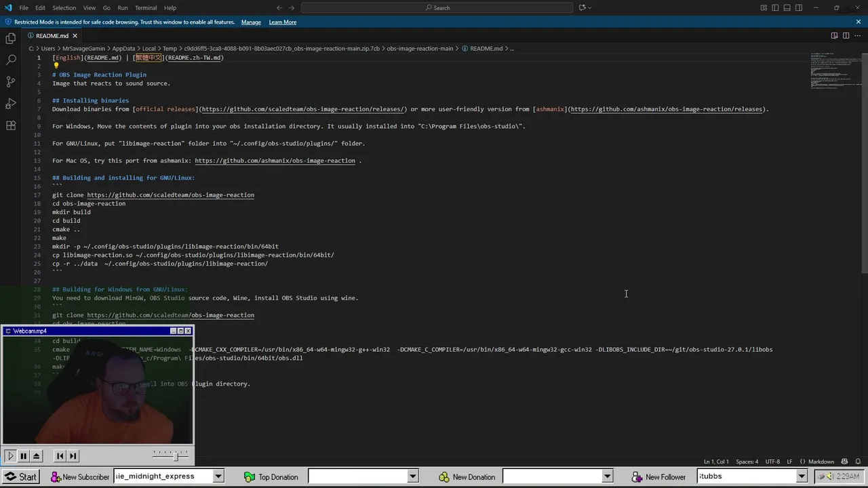Click the Copilot status bar icon
This screenshot has width=868, height=488.
coord(844,462)
